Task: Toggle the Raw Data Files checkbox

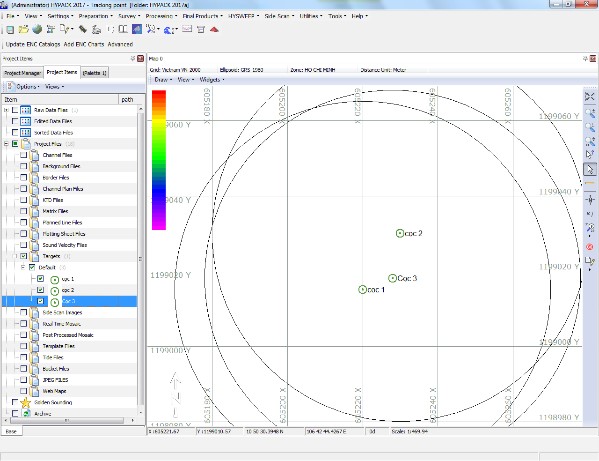Action: click(15, 110)
